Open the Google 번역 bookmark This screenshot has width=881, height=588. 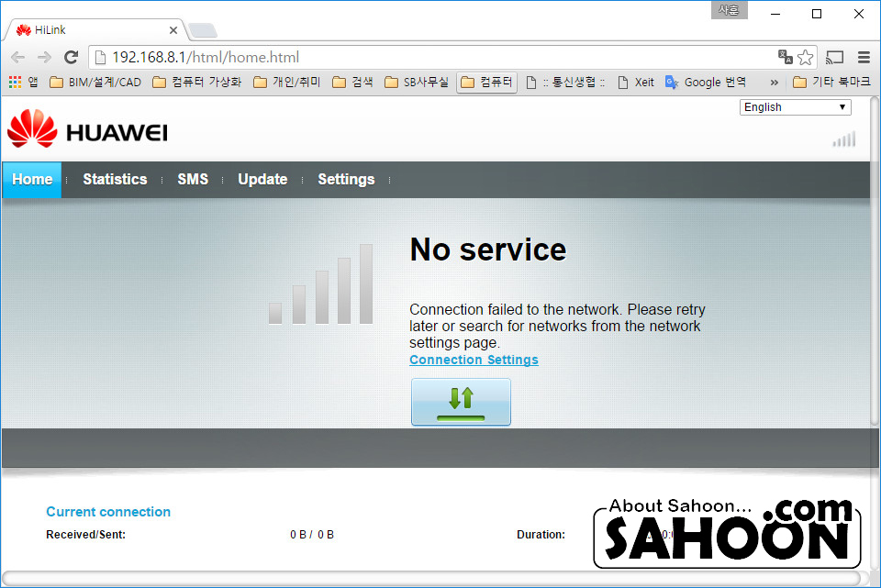pyautogui.click(x=706, y=83)
